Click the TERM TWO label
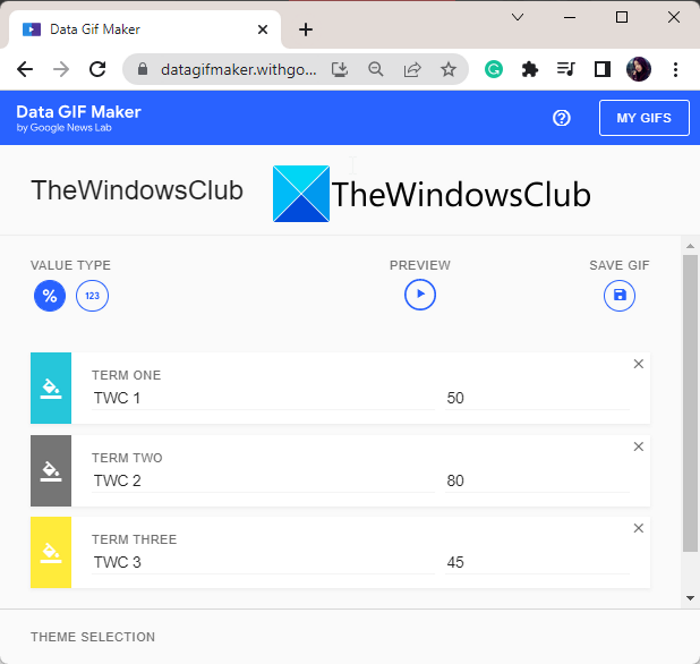Viewport: 700px width, 664px height. tap(127, 458)
